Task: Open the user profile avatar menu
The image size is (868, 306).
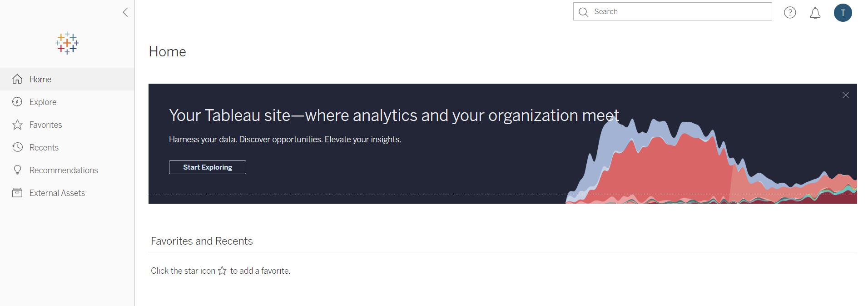Action: pos(843,13)
